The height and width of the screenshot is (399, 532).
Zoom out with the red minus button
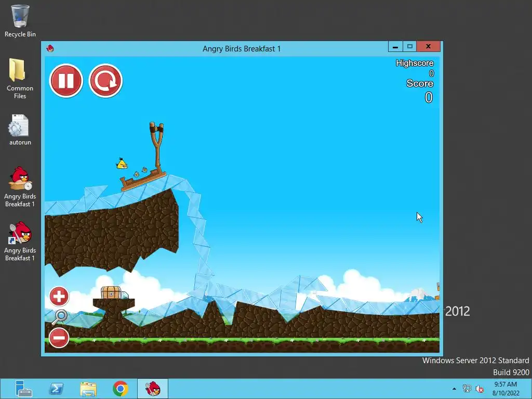(59, 338)
